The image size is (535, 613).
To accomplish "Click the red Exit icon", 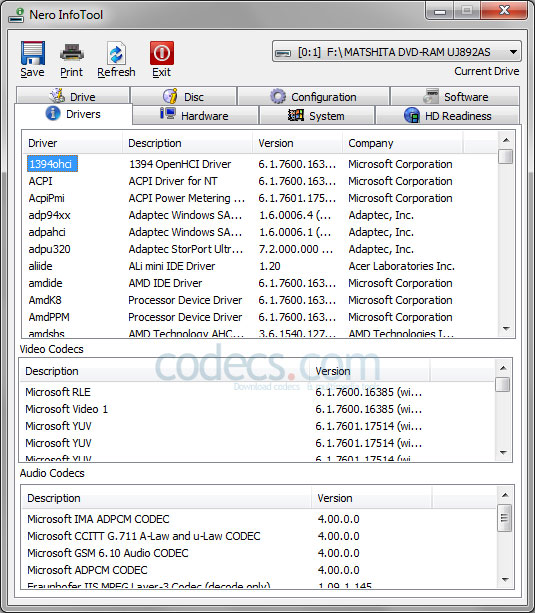I will click(162, 53).
